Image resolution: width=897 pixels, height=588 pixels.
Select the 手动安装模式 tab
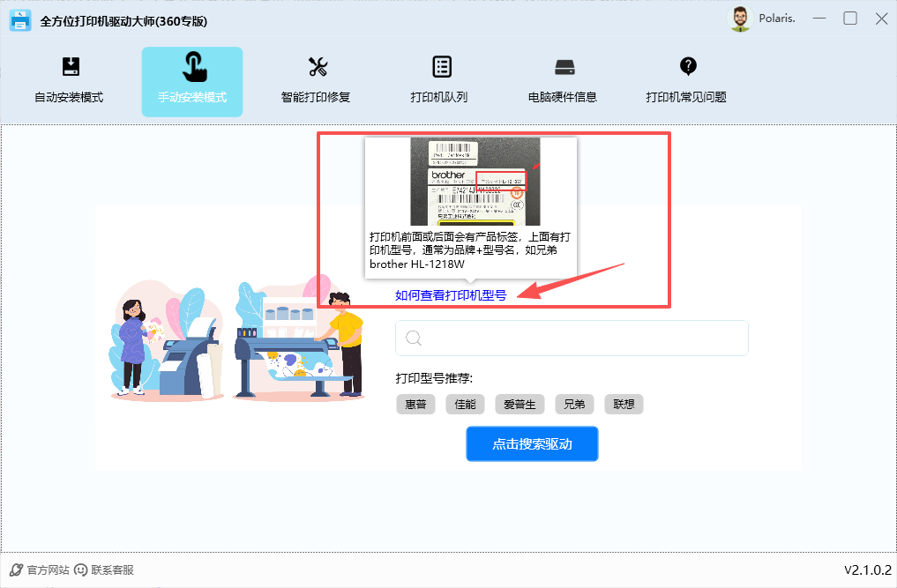(x=191, y=81)
